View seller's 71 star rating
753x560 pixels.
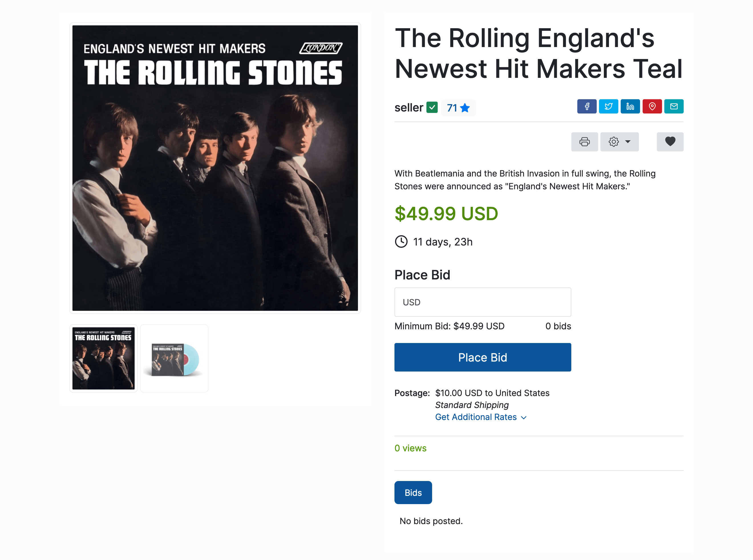click(458, 108)
